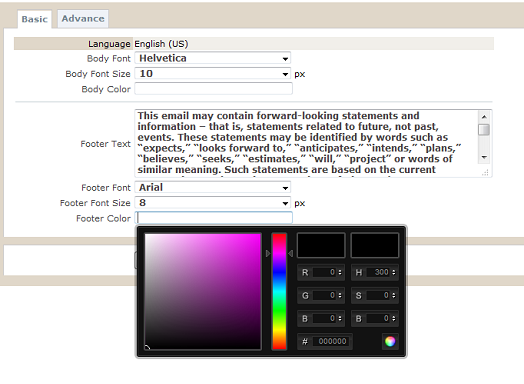
Task: Click the Footer Text scrollbar down arrow
Action: pyautogui.click(x=484, y=157)
